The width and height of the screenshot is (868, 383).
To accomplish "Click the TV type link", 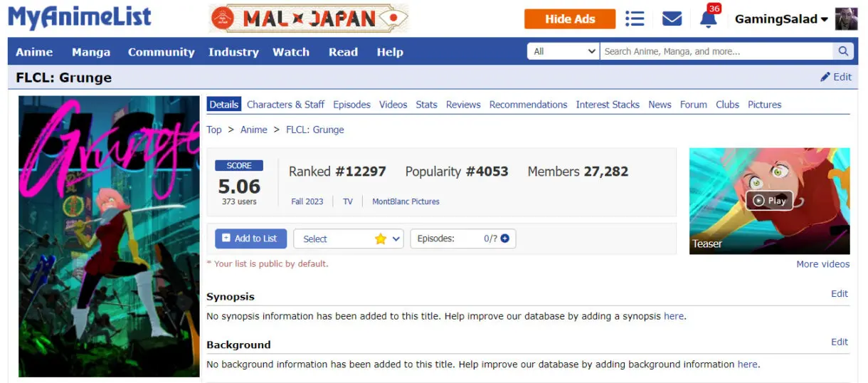I will click(348, 201).
